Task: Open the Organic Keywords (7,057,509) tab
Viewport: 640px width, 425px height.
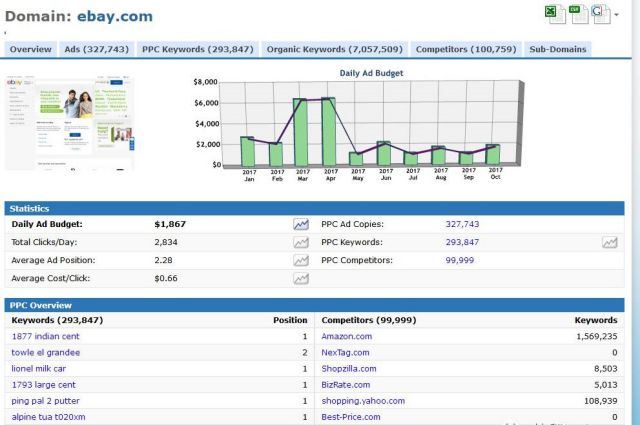Action: [x=334, y=49]
